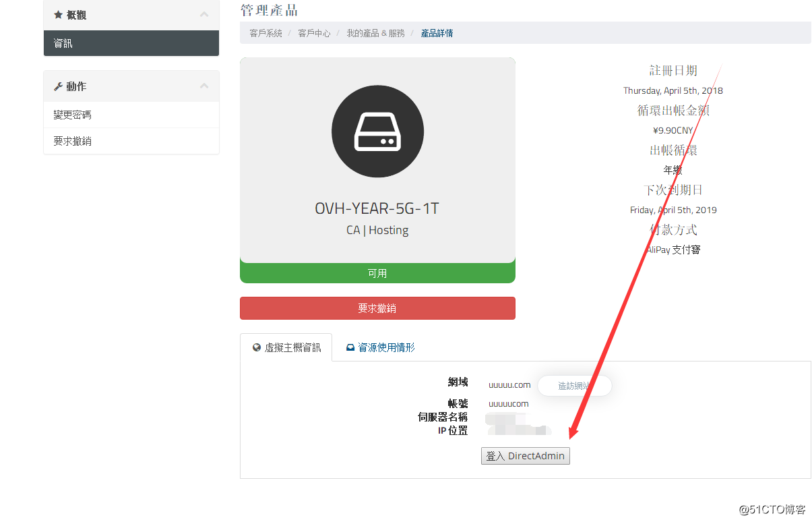Viewport: 812px width, 522px height.
Task: Collapse the 概觀 panel chevron
Action: (x=204, y=14)
